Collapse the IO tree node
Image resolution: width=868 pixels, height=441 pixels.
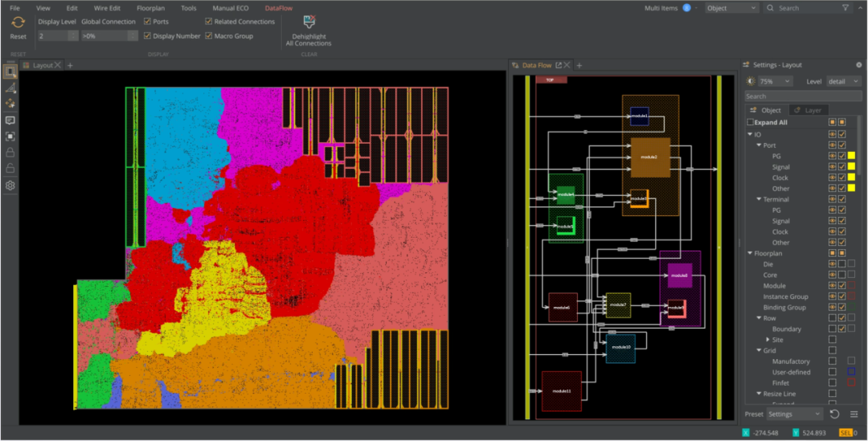point(750,134)
